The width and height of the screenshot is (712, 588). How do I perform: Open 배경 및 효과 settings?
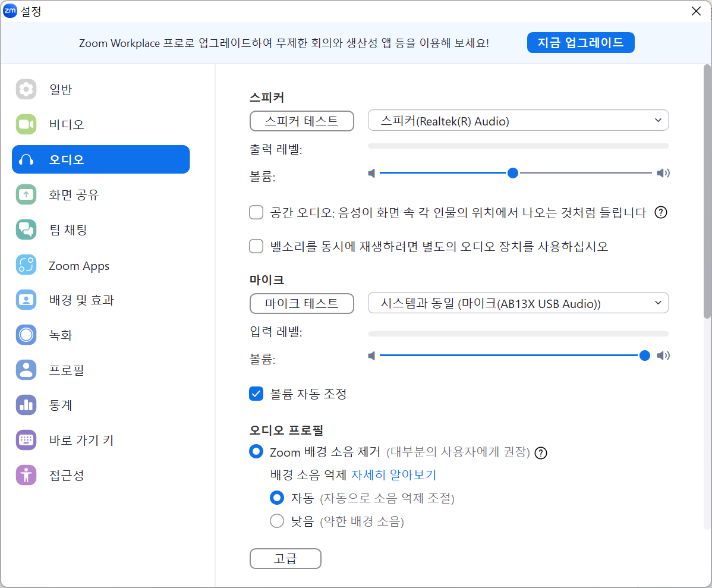pyautogui.click(x=101, y=300)
